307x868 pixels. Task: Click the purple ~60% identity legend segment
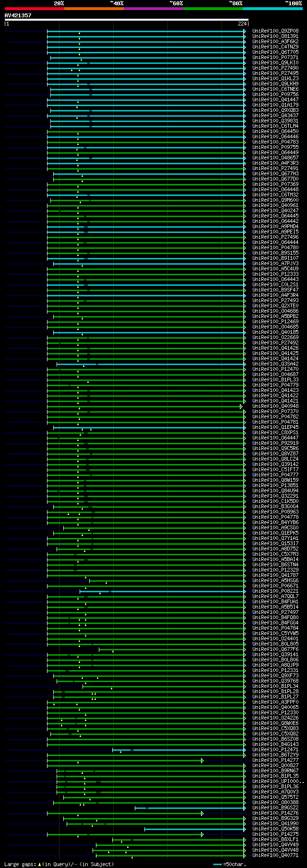(153, 9)
